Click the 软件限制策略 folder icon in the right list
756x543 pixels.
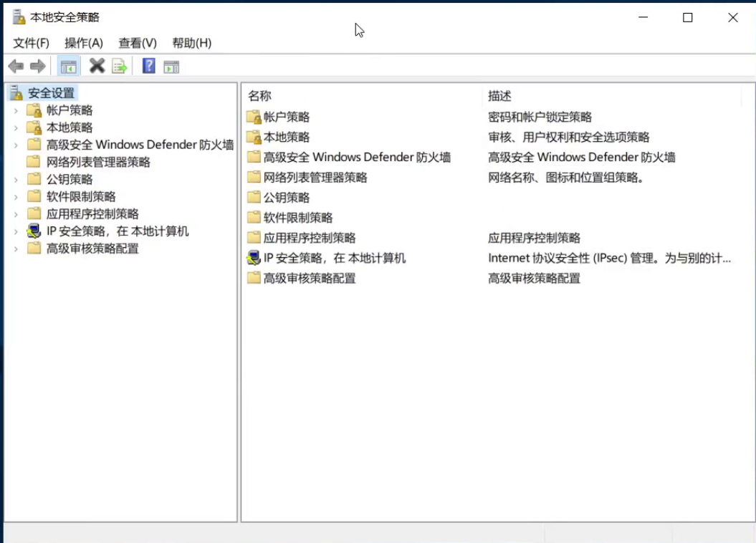(254, 217)
